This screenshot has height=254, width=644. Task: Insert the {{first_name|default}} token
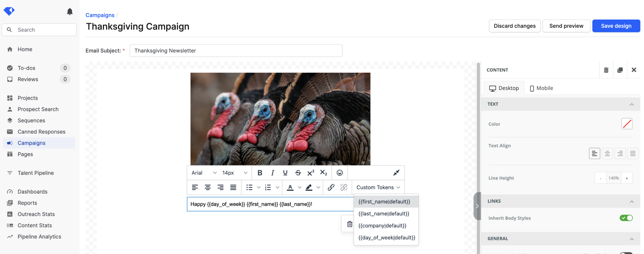tap(386, 202)
